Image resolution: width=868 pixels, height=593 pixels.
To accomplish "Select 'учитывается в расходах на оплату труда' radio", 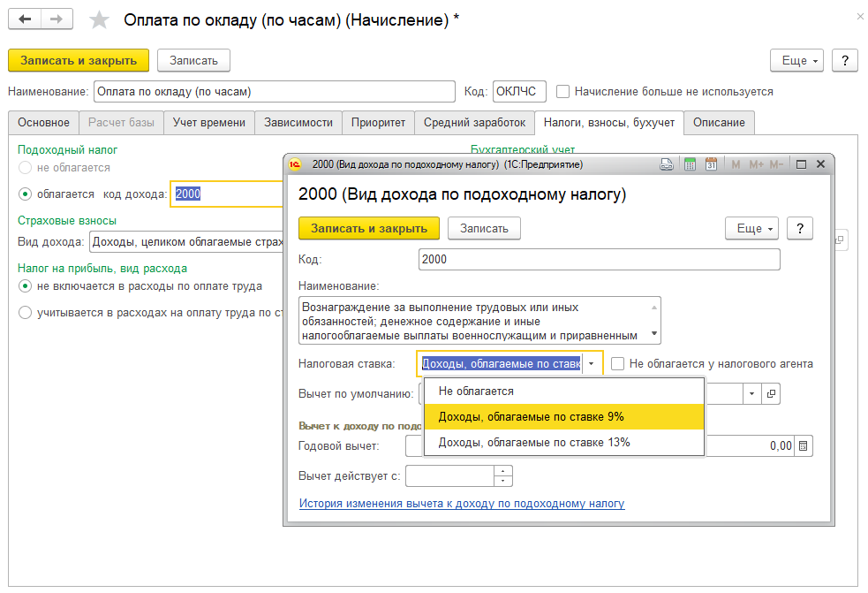I will 25,312.
